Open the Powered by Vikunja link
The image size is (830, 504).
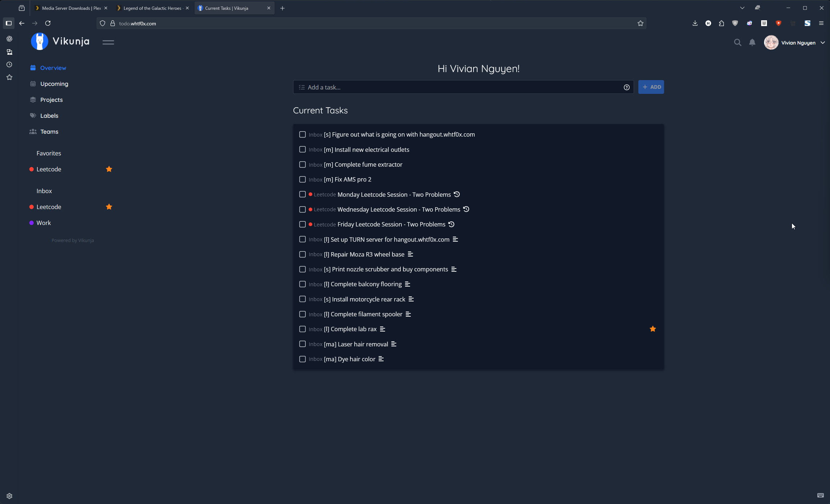(72, 240)
